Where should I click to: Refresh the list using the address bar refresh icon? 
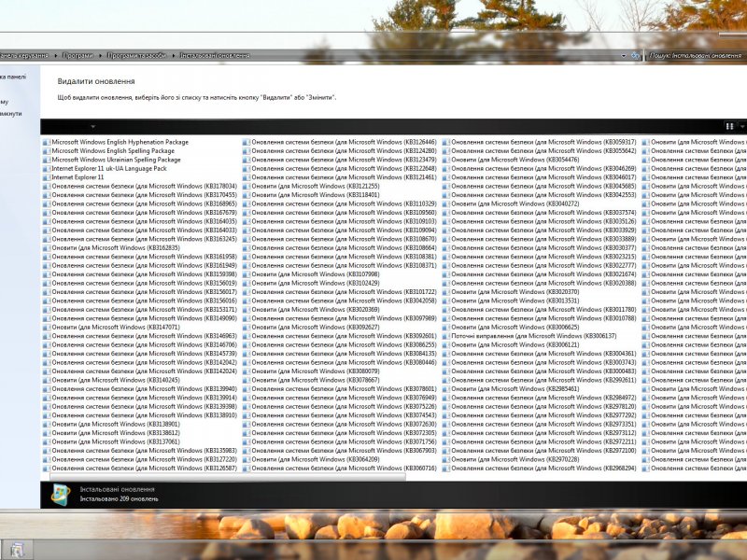[635, 56]
